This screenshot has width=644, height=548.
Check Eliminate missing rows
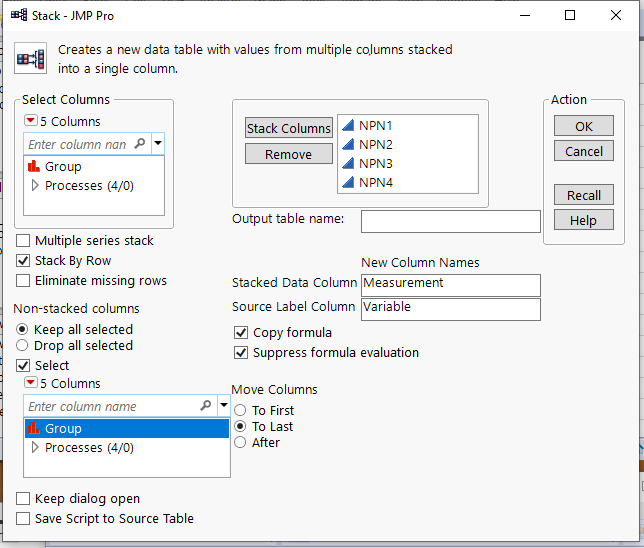click(23, 281)
